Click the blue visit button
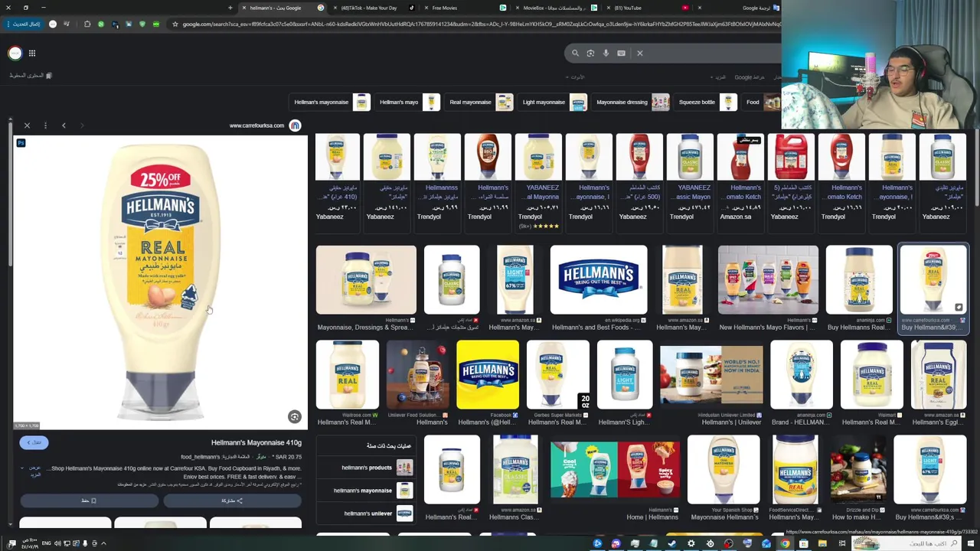The height and width of the screenshot is (551, 980). [x=34, y=442]
